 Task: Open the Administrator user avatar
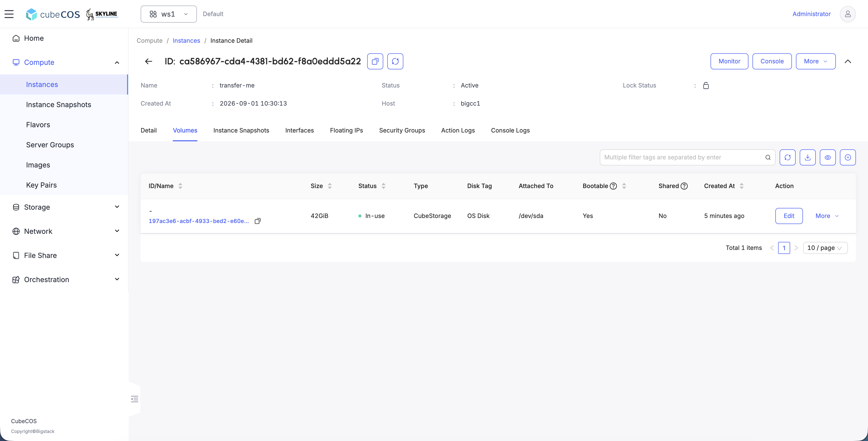[848, 14]
